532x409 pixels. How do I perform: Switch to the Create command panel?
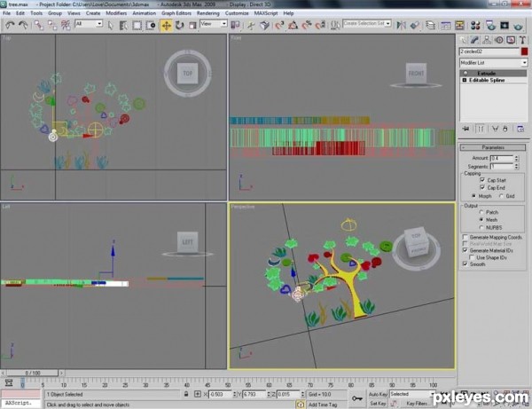tap(463, 41)
